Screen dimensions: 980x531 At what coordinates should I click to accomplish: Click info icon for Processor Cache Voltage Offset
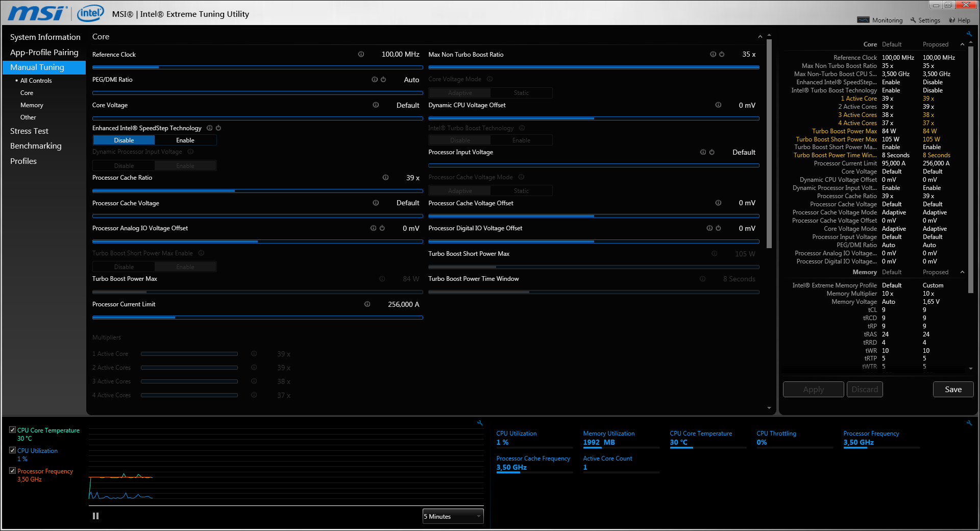pos(718,203)
